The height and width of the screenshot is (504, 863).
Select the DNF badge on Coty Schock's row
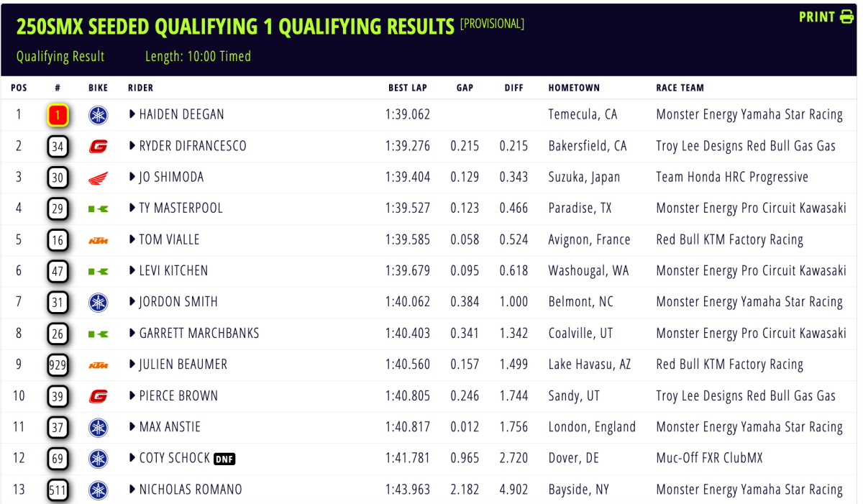tap(224, 458)
